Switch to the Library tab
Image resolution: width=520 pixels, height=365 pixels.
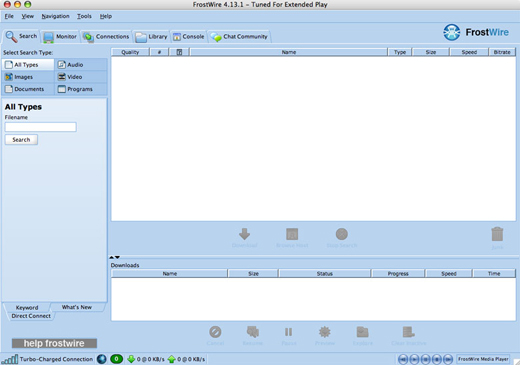click(152, 37)
